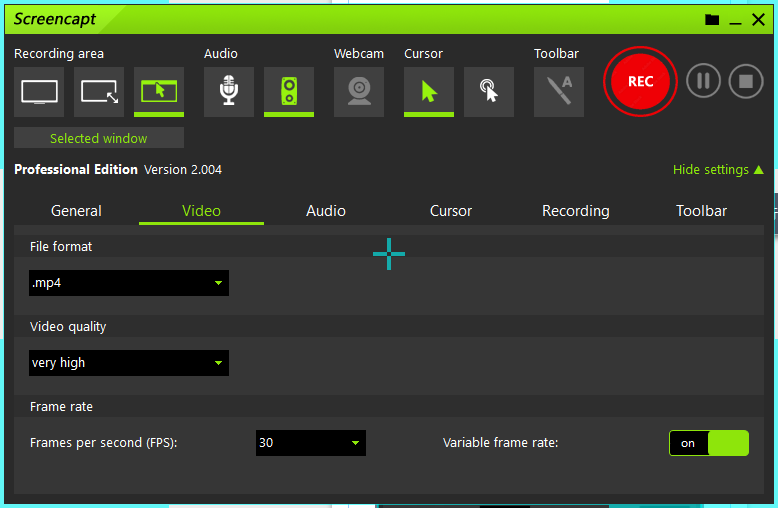Open the output folder icon

[712, 20]
